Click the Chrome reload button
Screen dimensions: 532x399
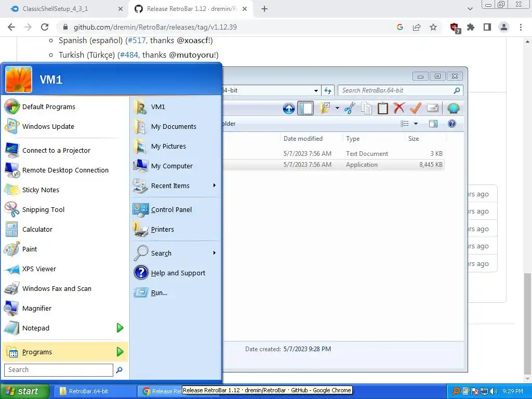(45, 27)
